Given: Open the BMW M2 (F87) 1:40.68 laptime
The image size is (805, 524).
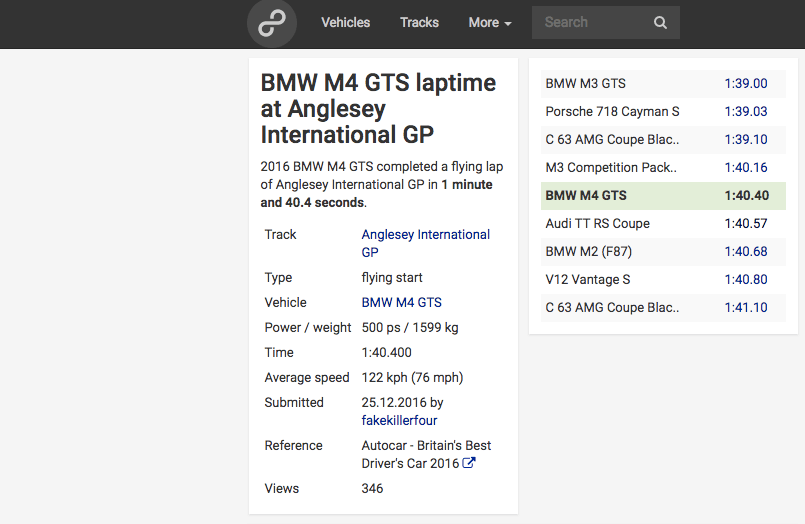Looking at the screenshot, I should tap(745, 251).
